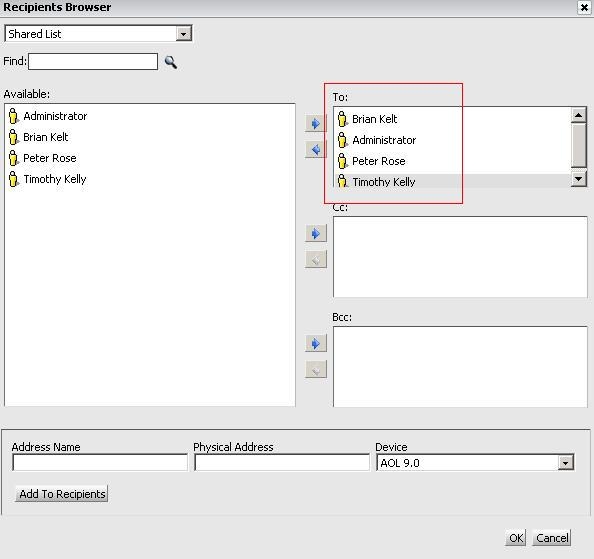Click the Physical Address input field
Screen dimensions: 594x559
click(282, 462)
